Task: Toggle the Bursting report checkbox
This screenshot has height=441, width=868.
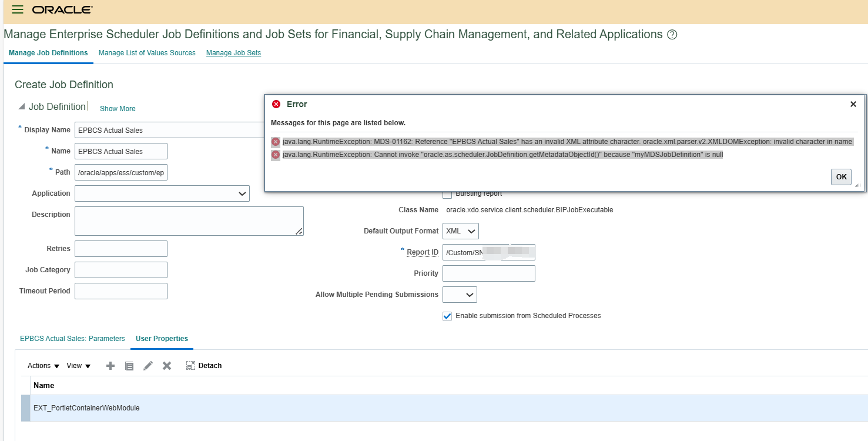Action: point(447,193)
